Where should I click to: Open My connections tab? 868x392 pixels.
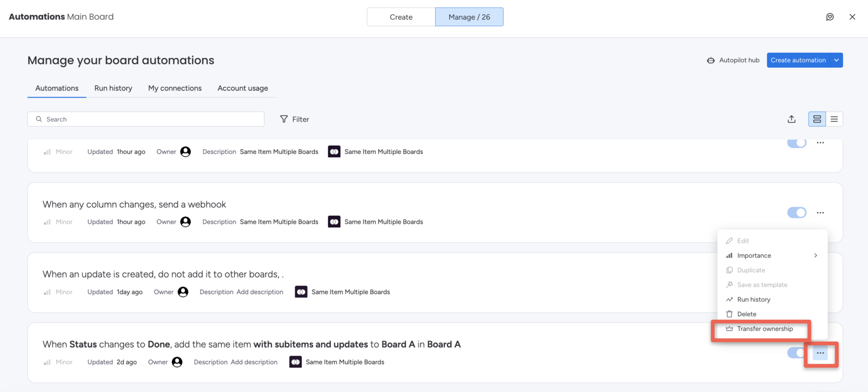click(175, 88)
